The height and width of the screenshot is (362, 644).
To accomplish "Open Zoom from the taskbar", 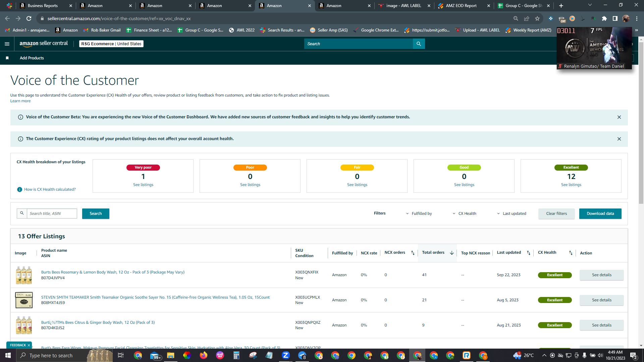I will [x=286, y=356].
